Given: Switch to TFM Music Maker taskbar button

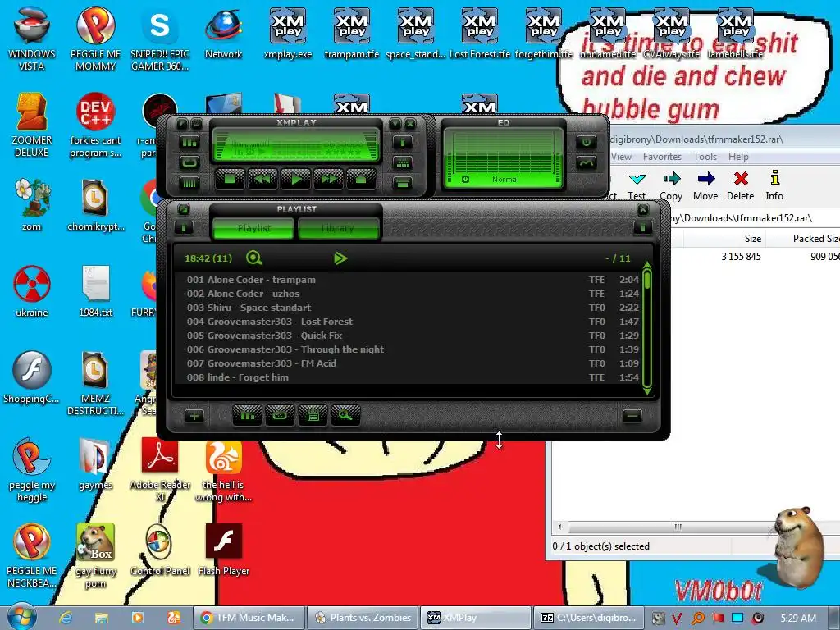Looking at the screenshot, I should click(249, 618).
